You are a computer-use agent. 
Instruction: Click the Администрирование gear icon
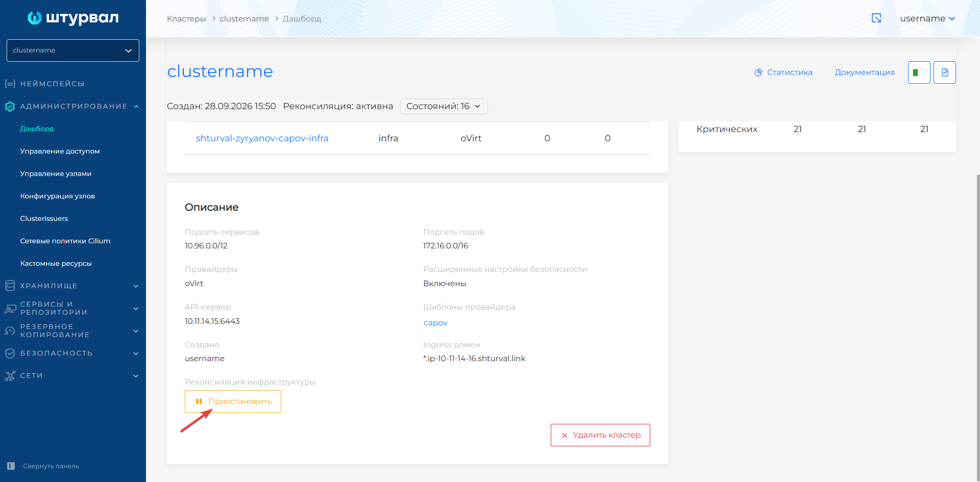[x=10, y=106]
